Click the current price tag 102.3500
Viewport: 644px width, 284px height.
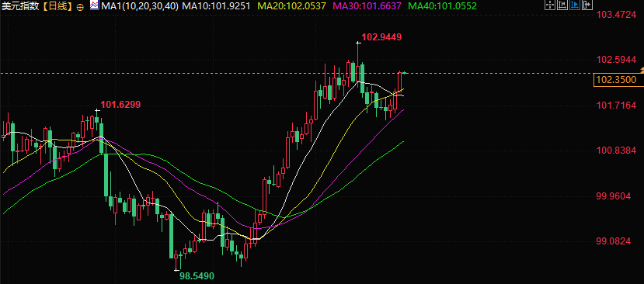(618, 80)
